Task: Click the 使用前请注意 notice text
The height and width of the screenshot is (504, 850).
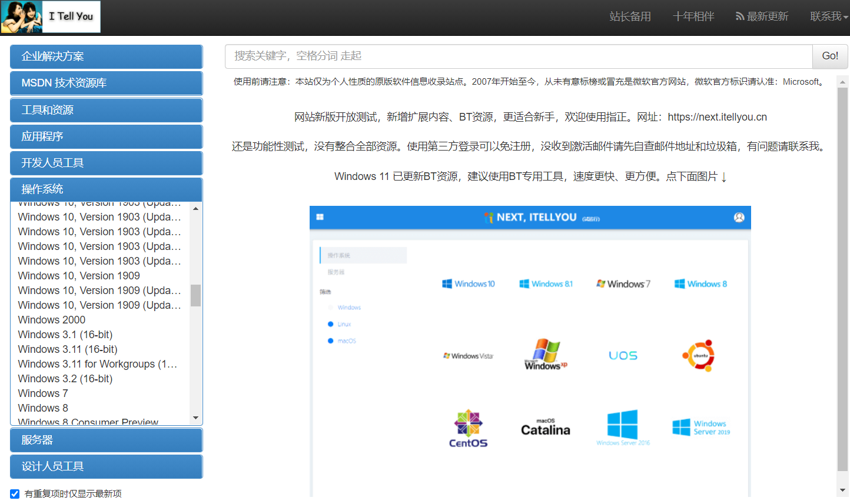Action: 530,82
